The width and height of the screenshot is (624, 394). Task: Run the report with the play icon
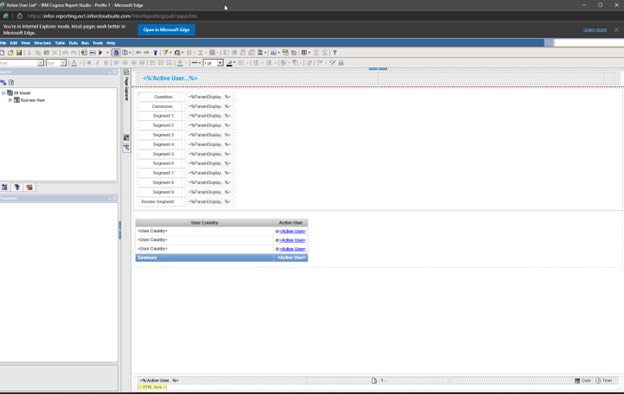pyautogui.click(x=101, y=53)
